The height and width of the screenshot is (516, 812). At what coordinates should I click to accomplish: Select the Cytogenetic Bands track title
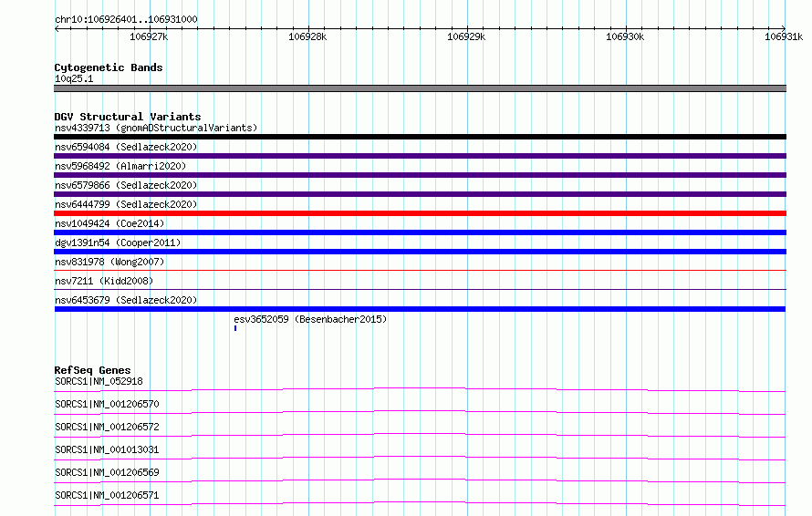coord(109,67)
